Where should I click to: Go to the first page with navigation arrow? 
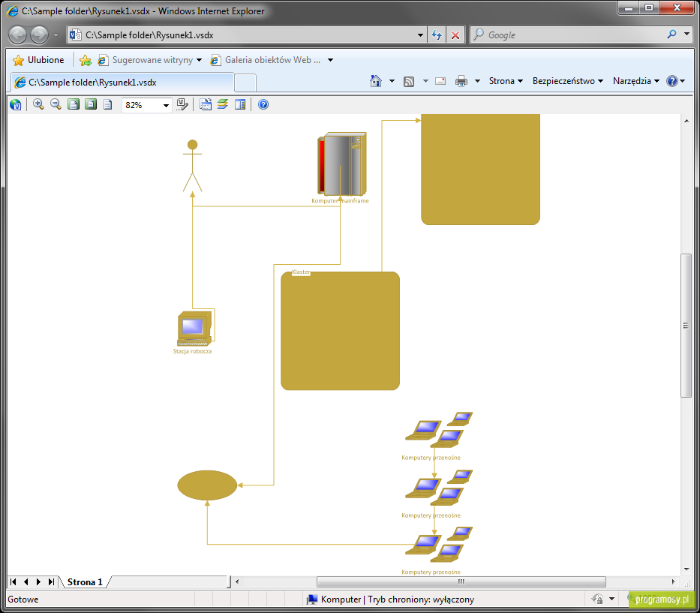(x=13, y=581)
